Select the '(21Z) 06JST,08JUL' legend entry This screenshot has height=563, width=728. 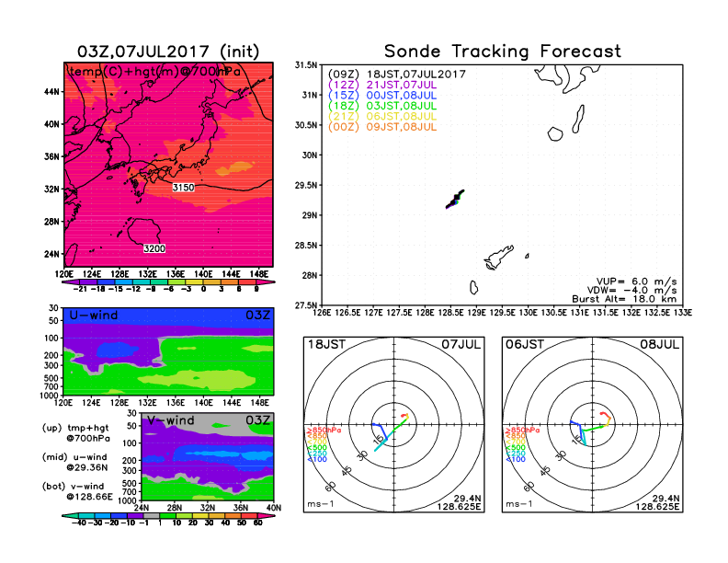click(x=382, y=117)
